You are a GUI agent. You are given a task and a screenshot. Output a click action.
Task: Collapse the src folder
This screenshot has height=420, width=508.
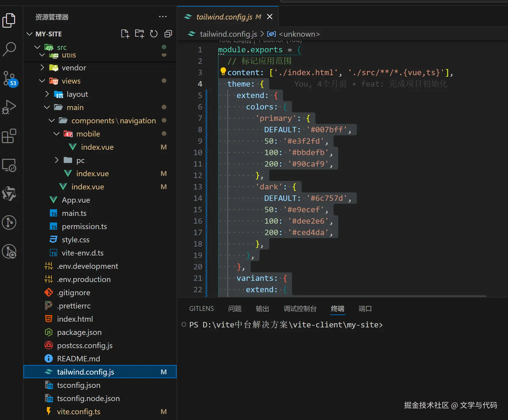pos(37,47)
